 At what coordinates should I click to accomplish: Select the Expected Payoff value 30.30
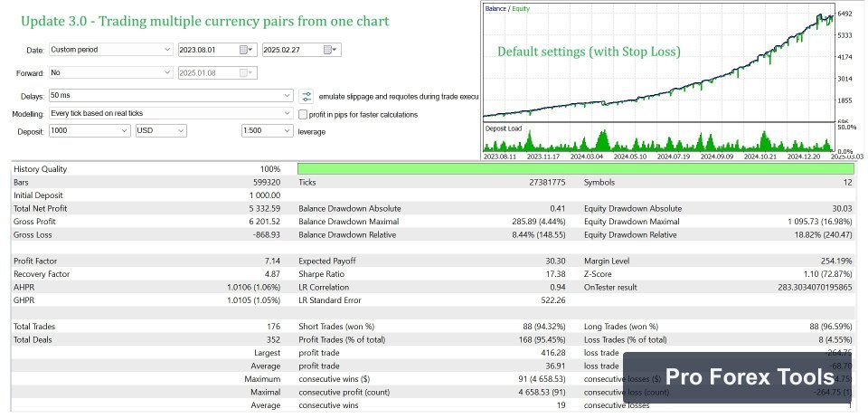555,261
